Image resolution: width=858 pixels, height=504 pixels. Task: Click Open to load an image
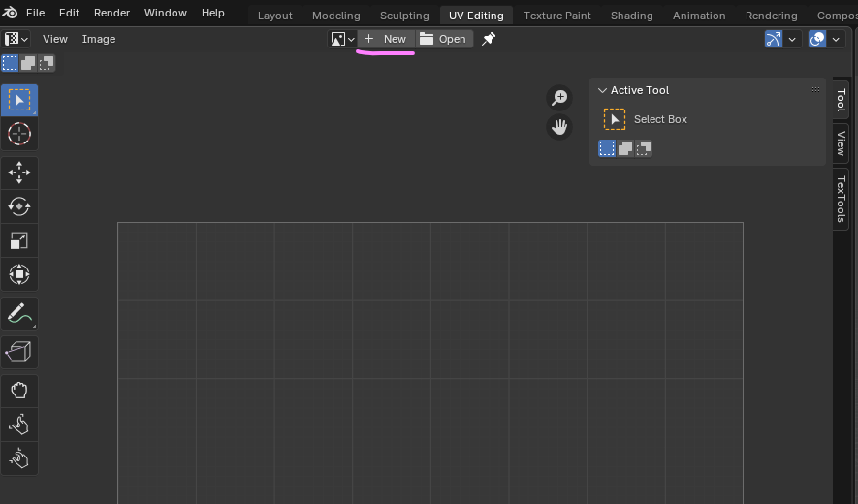pos(444,39)
